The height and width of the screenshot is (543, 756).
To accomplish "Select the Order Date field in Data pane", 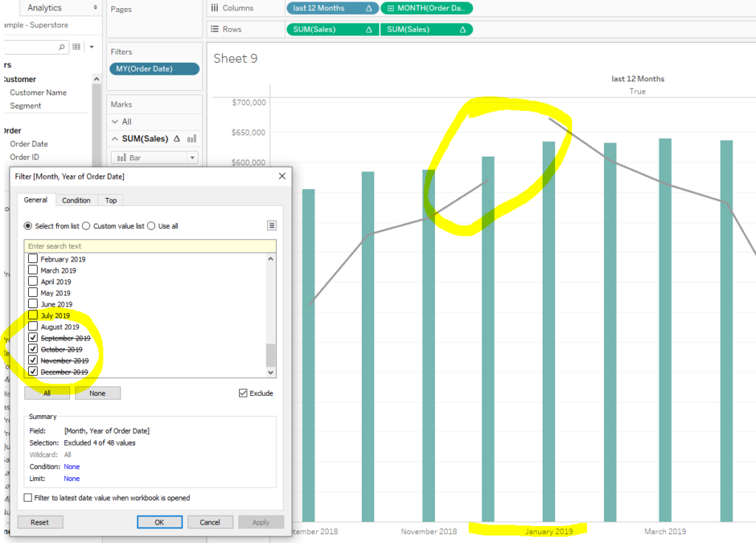I will click(x=29, y=144).
